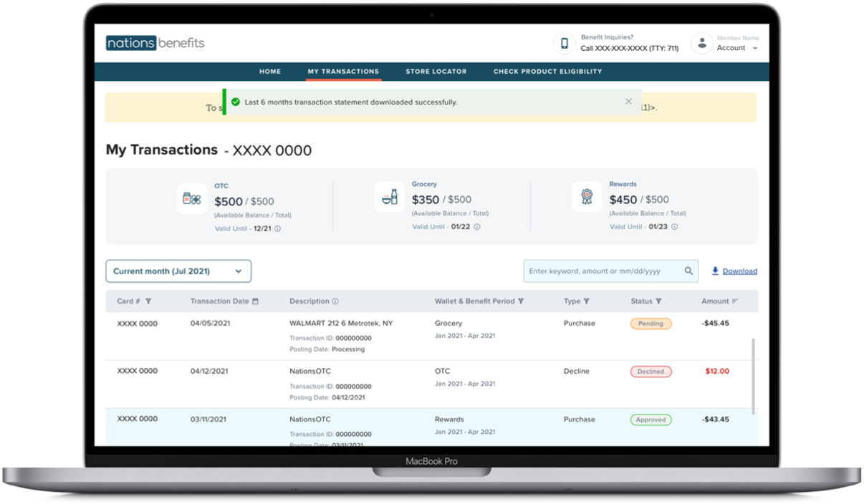
Task: Click the Grocery wallet icon
Action: (389, 197)
